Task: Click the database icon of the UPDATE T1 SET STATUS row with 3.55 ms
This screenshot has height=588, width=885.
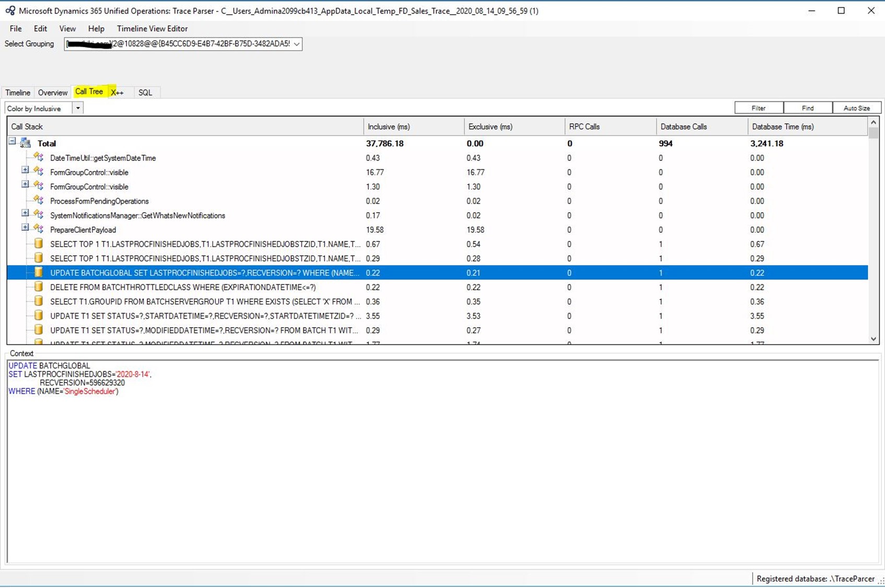Action: 38,316
